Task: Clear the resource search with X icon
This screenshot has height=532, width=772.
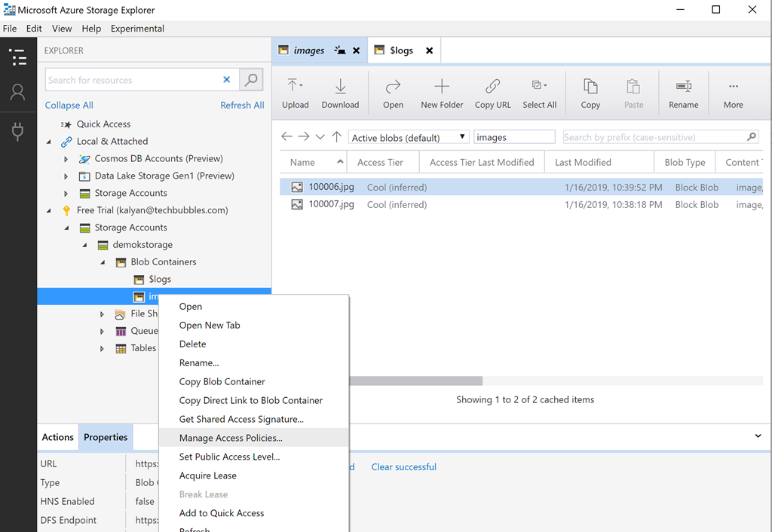Action: pos(226,80)
